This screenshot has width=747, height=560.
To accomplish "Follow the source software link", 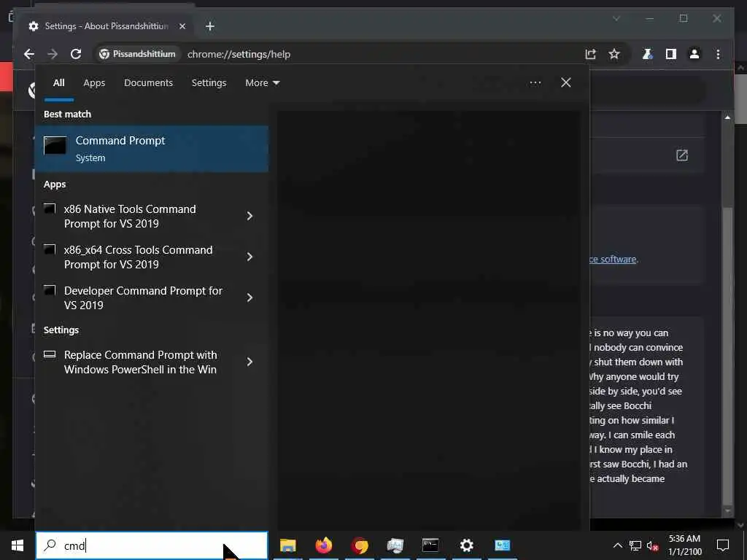I will pos(613,259).
